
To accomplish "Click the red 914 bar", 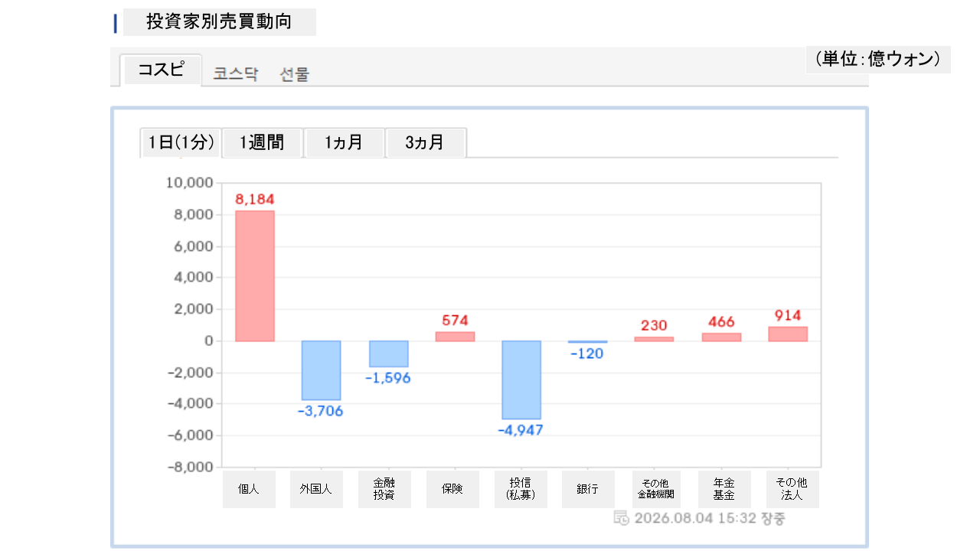I will [x=788, y=334].
